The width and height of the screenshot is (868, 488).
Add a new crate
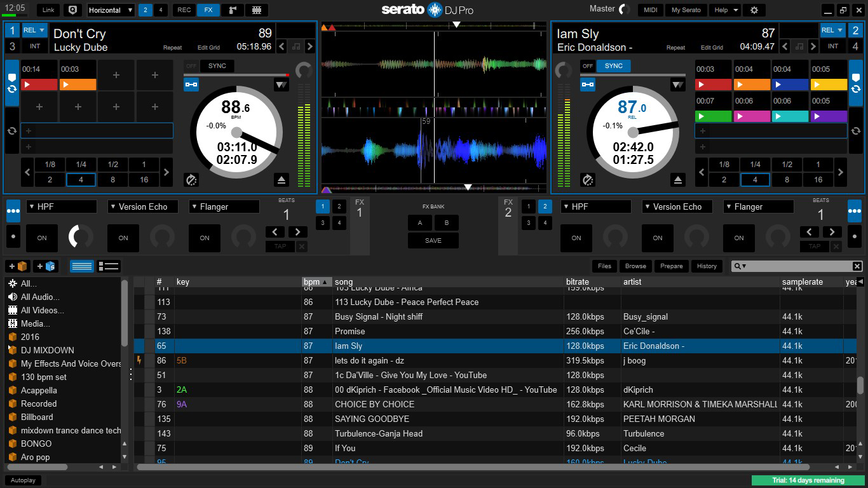pos(17,266)
